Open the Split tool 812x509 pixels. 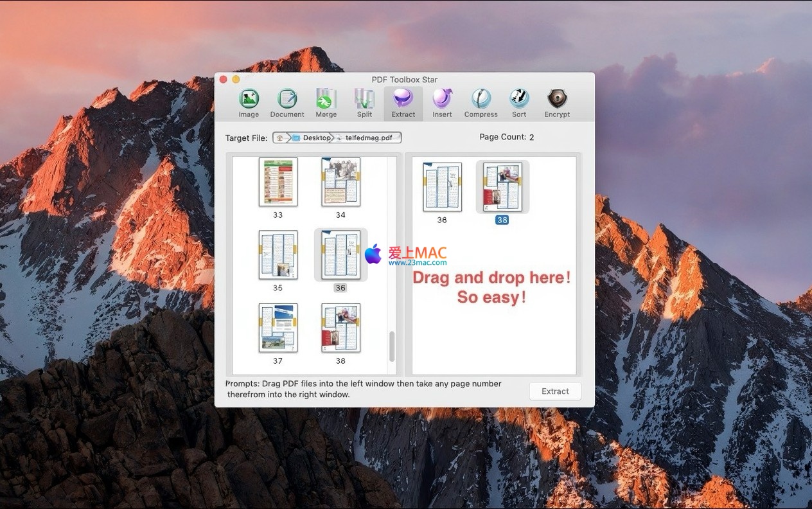364,103
